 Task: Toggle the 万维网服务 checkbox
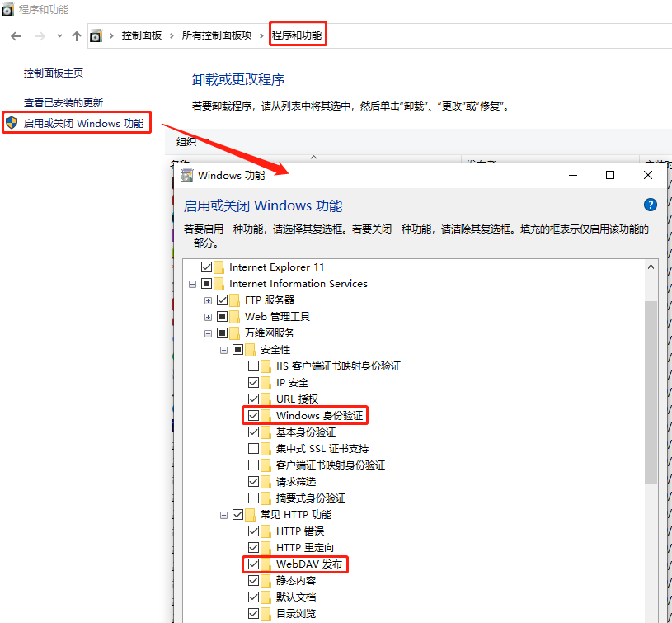pyautogui.click(x=222, y=333)
